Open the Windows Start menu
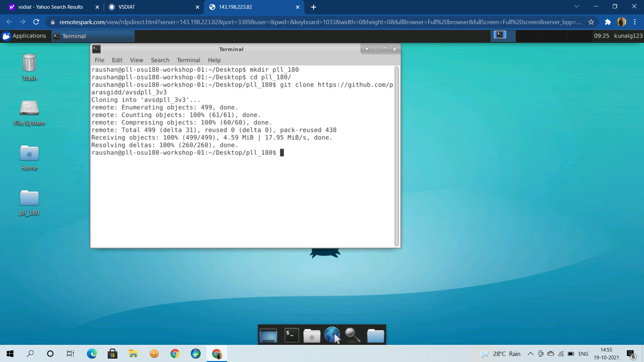The width and height of the screenshot is (644, 362). point(10,354)
